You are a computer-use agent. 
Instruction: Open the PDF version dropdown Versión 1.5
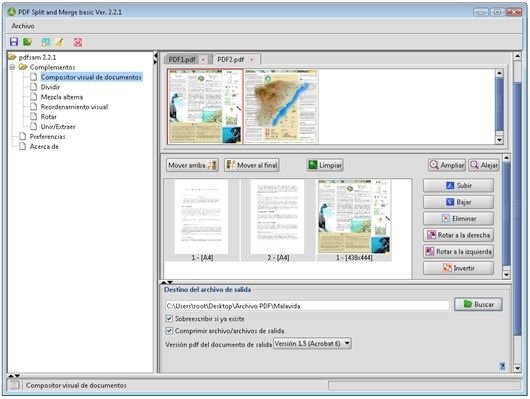tap(312, 344)
